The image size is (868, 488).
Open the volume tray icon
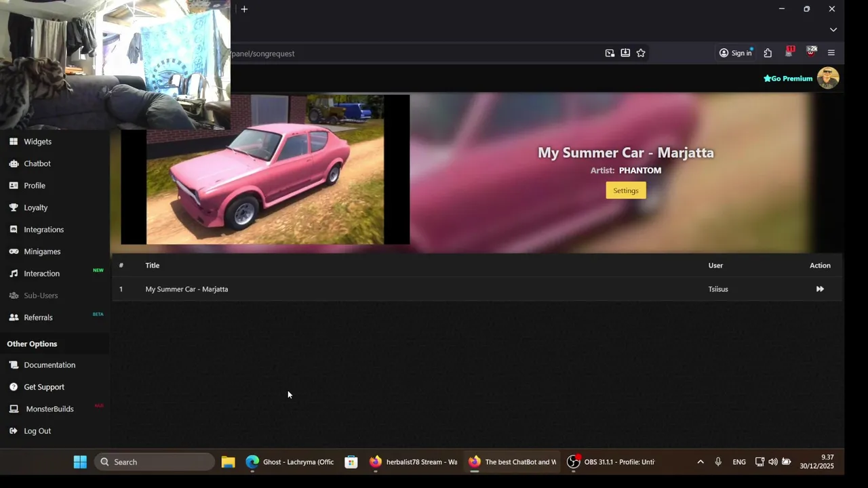pos(773,462)
